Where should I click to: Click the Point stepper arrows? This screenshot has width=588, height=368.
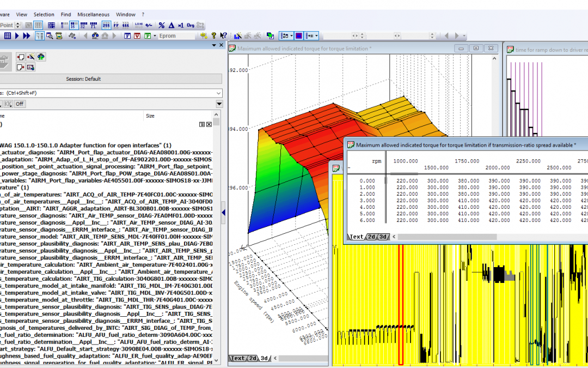[17, 25]
